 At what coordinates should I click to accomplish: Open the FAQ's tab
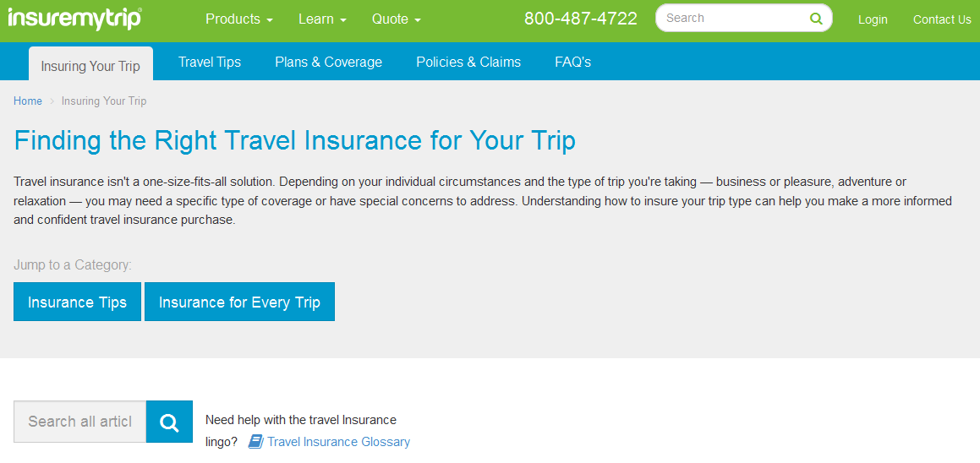coord(572,62)
